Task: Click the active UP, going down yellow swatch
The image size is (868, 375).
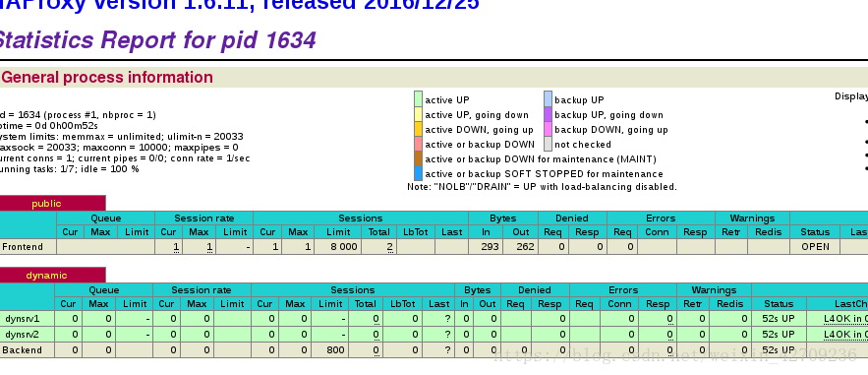Action: point(418,114)
